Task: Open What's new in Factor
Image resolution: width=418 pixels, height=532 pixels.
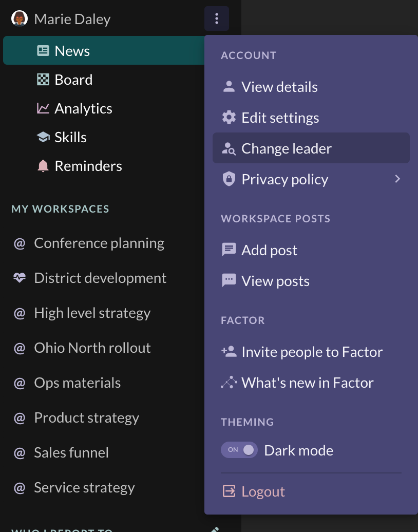Action: [x=307, y=382]
